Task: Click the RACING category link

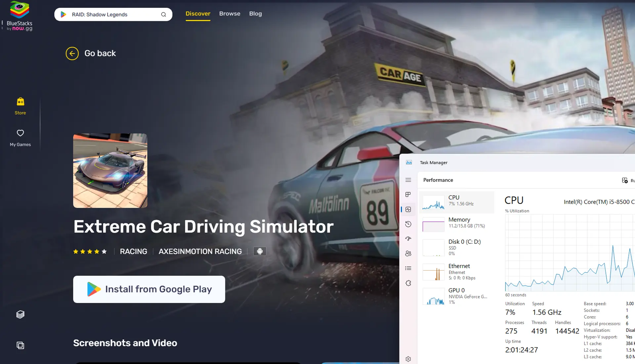Action: [133, 251]
